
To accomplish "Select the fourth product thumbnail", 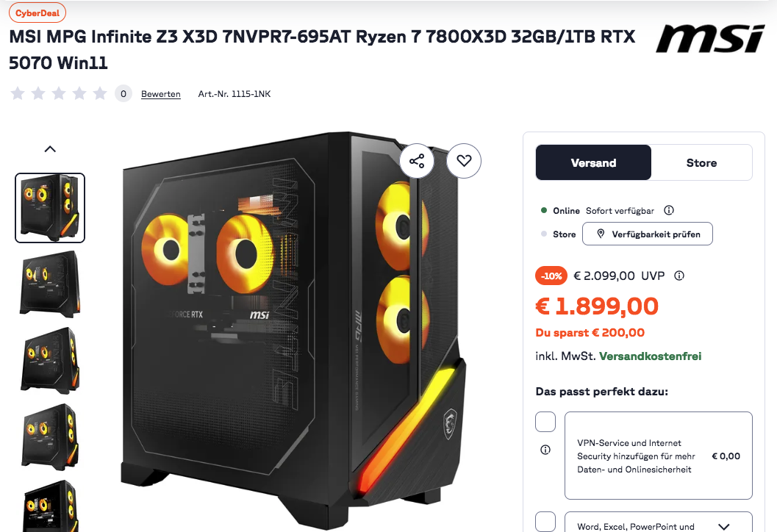I will tap(49, 437).
